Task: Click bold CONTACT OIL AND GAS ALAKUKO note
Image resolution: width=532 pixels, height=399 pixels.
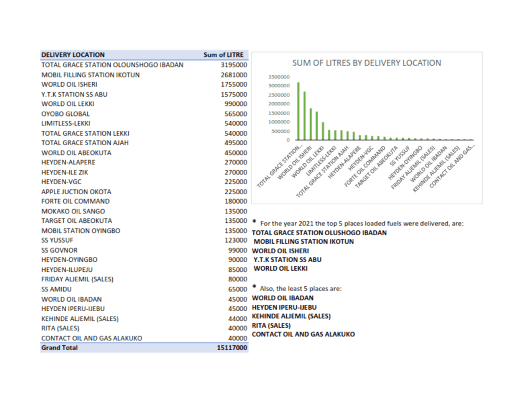Action: pyautogui.click(x=303, y=334)
